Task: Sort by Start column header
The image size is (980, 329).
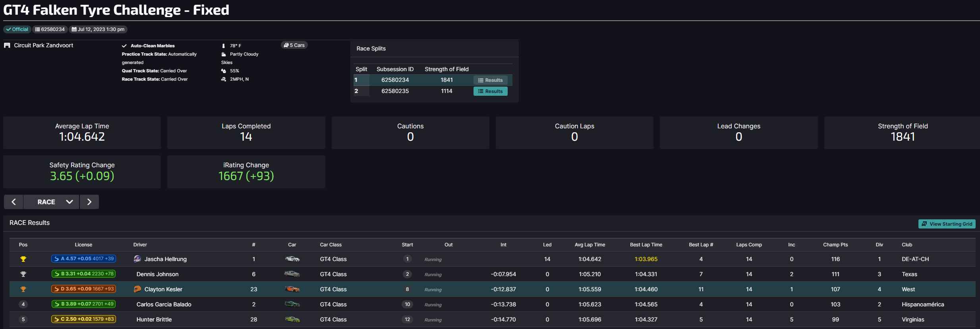Action: 407,245
